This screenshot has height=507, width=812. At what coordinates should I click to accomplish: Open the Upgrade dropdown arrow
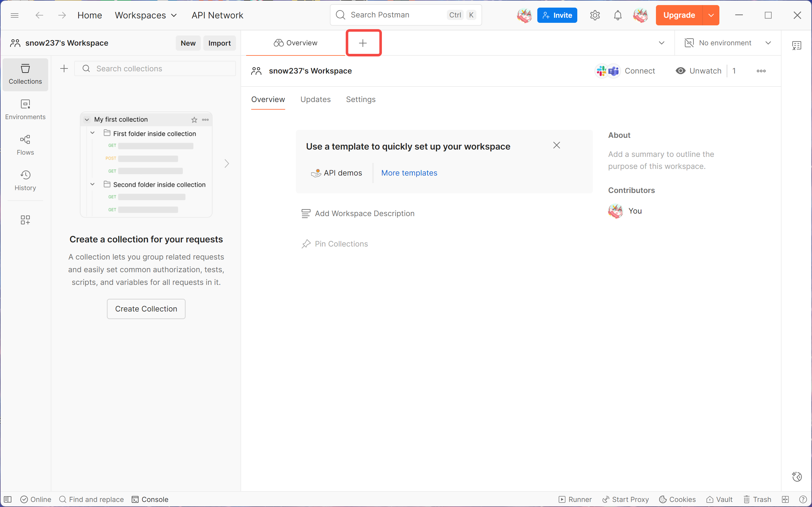[711, 15]
